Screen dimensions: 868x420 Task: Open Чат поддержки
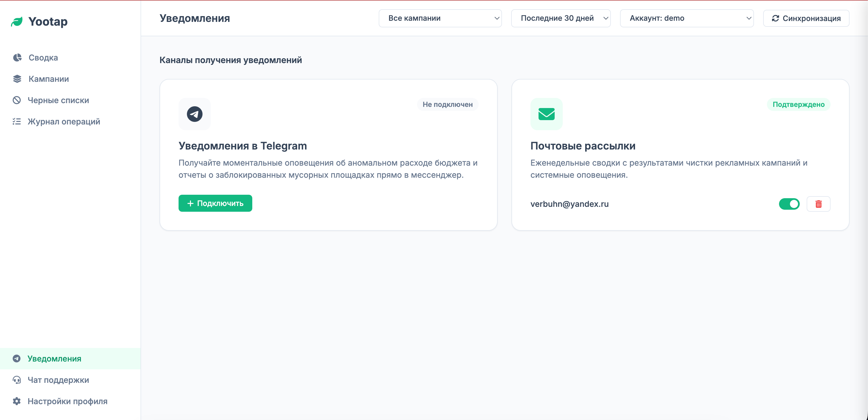(70, 380)
